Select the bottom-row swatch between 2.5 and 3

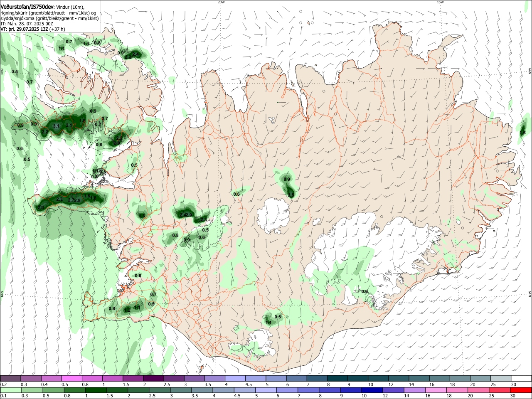[x=160, y=390]
